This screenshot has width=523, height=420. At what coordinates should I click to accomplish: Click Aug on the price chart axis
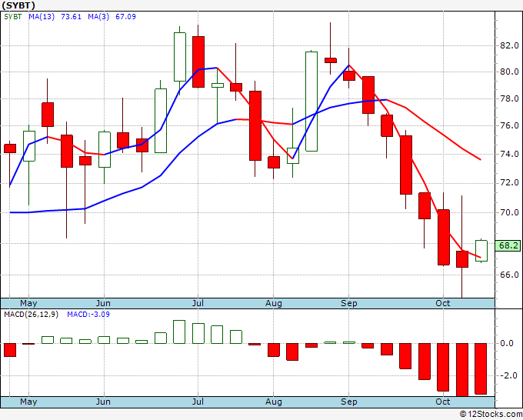pos(274,303)
